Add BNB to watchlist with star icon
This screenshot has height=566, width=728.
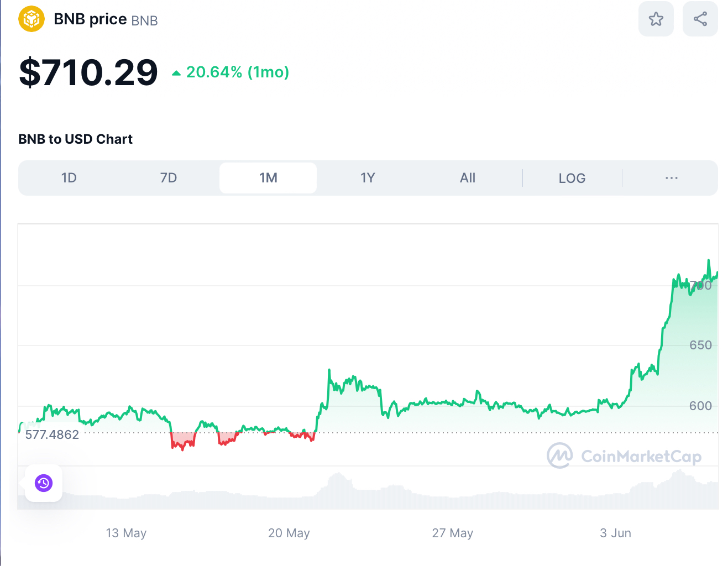656,19
